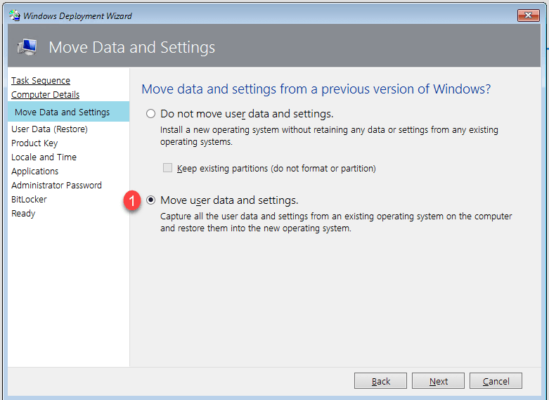
Task: Select Move Data and Settings in sidebar
Action: [x=69, y=112]
